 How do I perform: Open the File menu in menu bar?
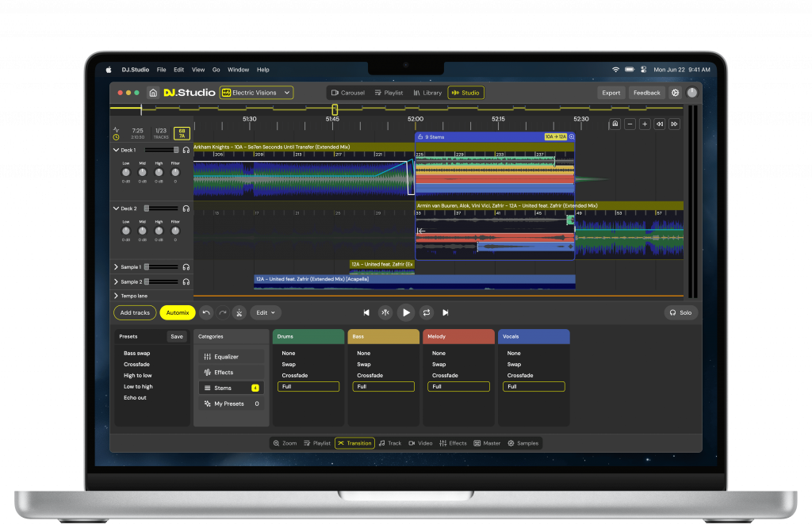(x=161, y=70)
